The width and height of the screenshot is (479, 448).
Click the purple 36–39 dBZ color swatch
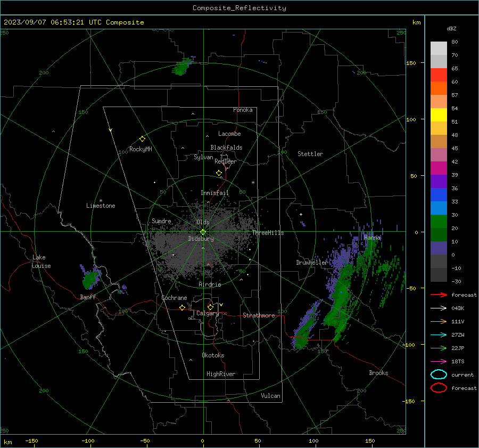(439, 181)
